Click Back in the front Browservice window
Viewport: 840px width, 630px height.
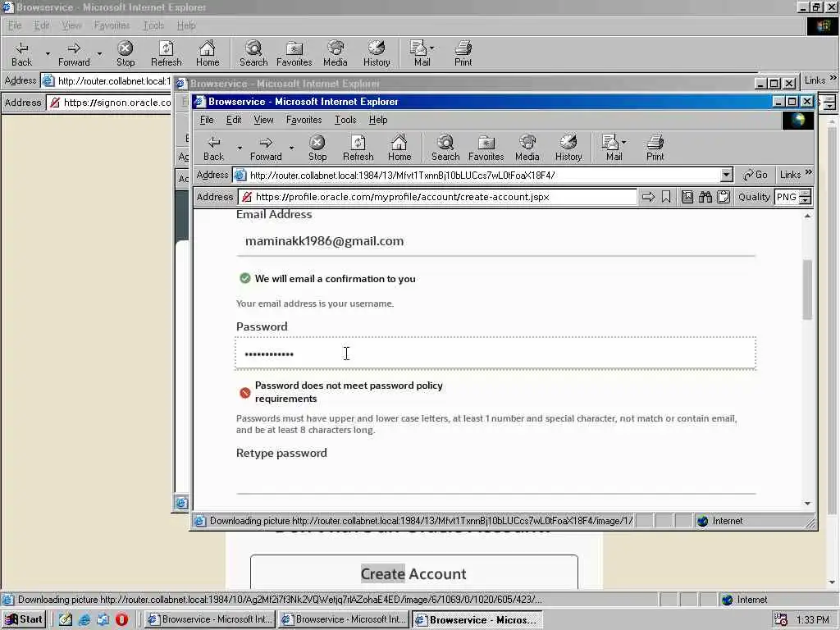tap(214, 148)
